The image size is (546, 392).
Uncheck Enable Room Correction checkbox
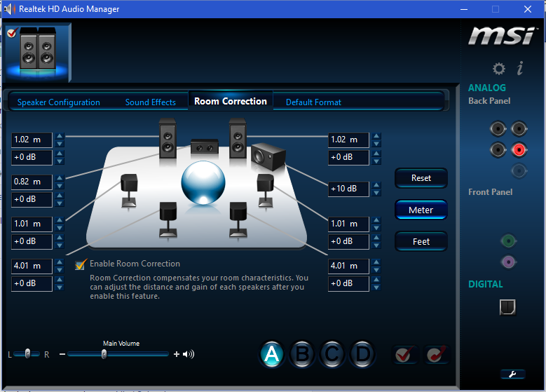[81, 264]
